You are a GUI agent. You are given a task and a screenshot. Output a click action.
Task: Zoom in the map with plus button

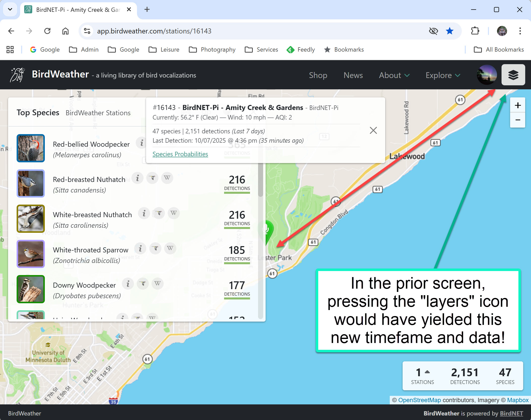coord(518,105)
